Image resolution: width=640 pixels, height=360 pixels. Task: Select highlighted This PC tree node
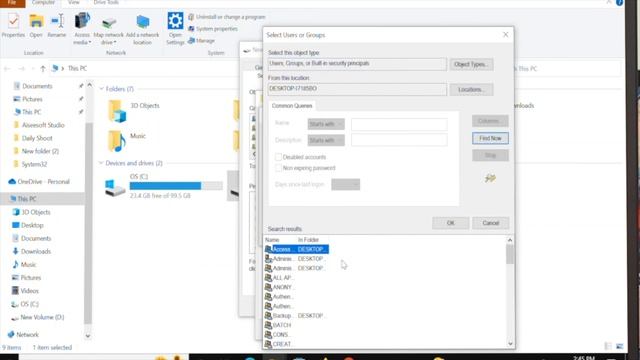coord(27,199)
